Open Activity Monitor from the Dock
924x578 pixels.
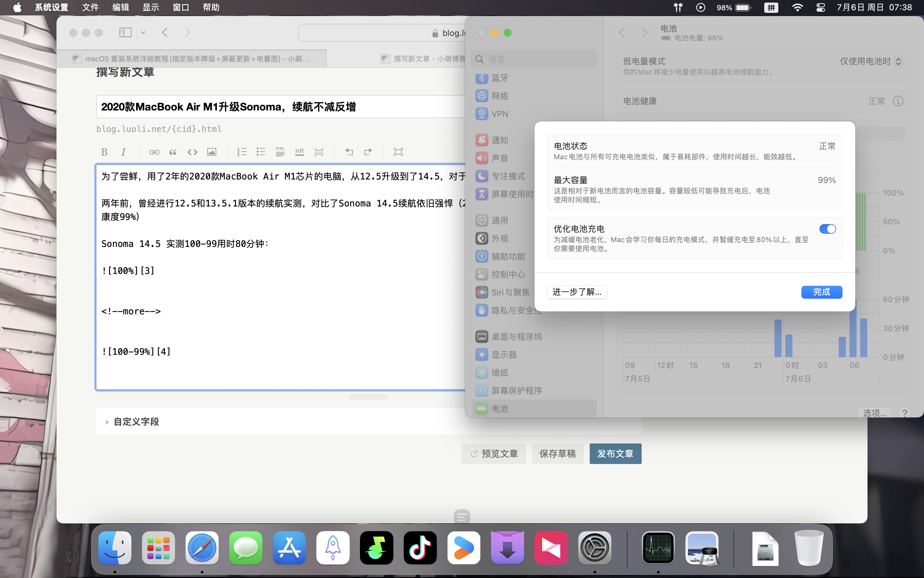click(658, 548)
